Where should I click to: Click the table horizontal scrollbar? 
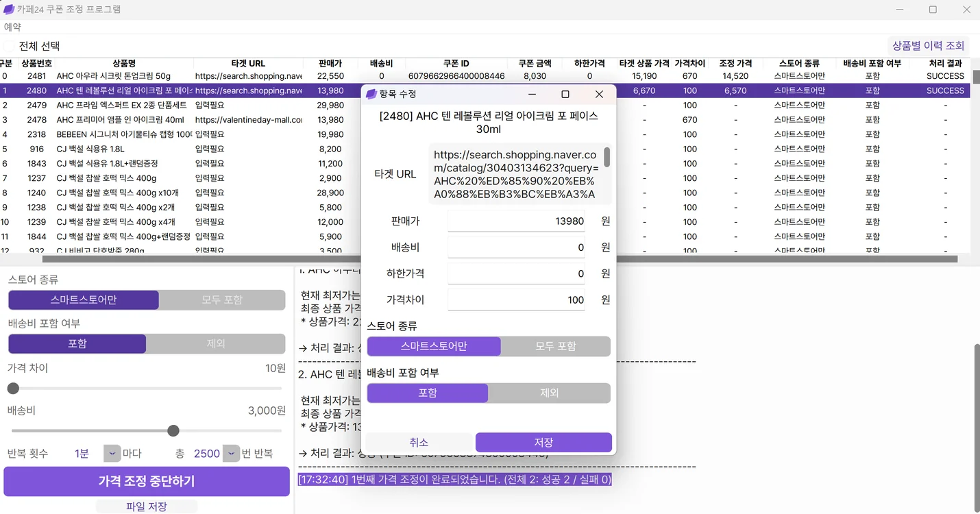500,259
